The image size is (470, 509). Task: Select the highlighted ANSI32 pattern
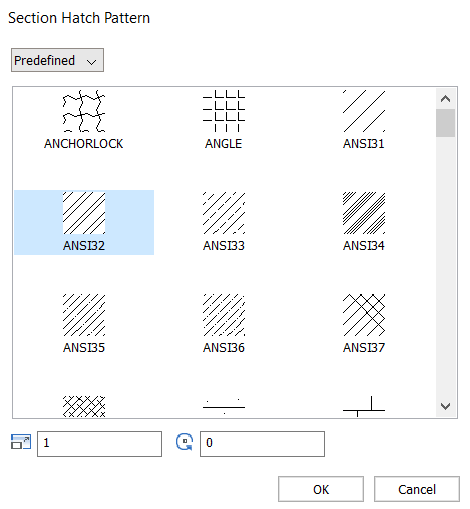click(x=84, y=222)
